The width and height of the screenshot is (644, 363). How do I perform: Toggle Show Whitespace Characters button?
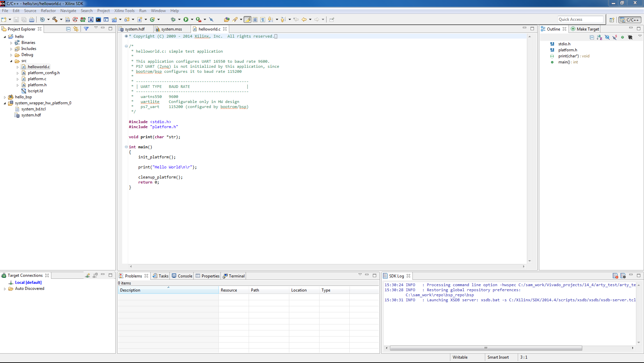pos(263,19)
